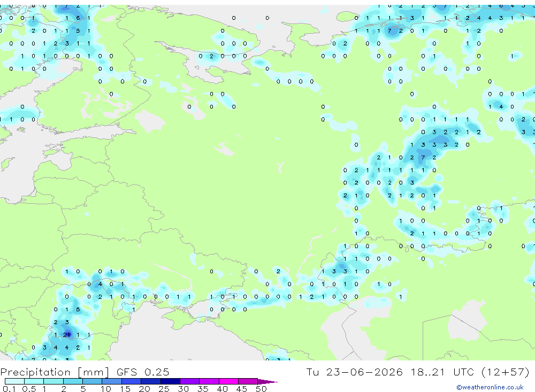
Task: Click the 30–35 mm purple legend swatch
Action: coord(190,381)
